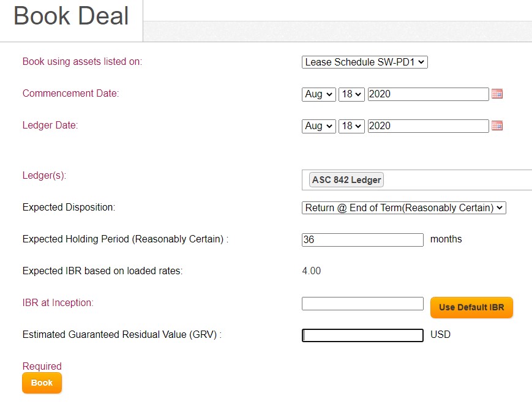Open Ledger Date month dropdown
This screenshot has width=532, height=404.
(x=318, y=126)
